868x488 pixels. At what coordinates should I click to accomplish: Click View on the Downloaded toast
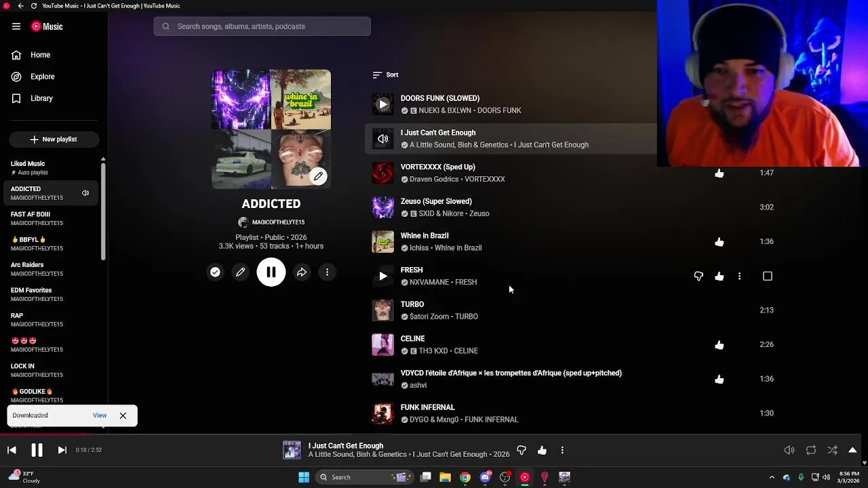(100, 415)
